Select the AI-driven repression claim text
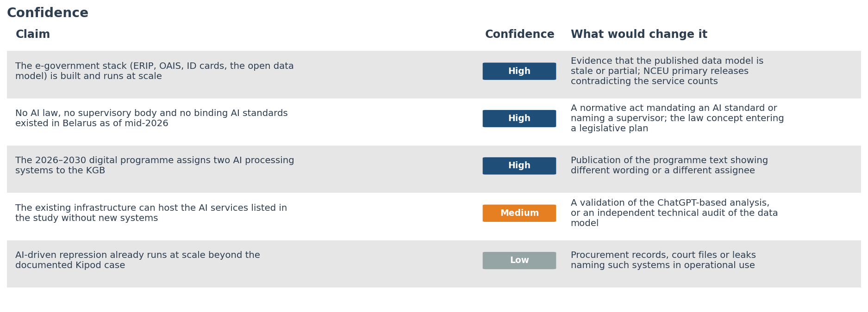Image resolution: width=868 pixels, height=312 pixels. pyautogui.click(x=137, y=260)
